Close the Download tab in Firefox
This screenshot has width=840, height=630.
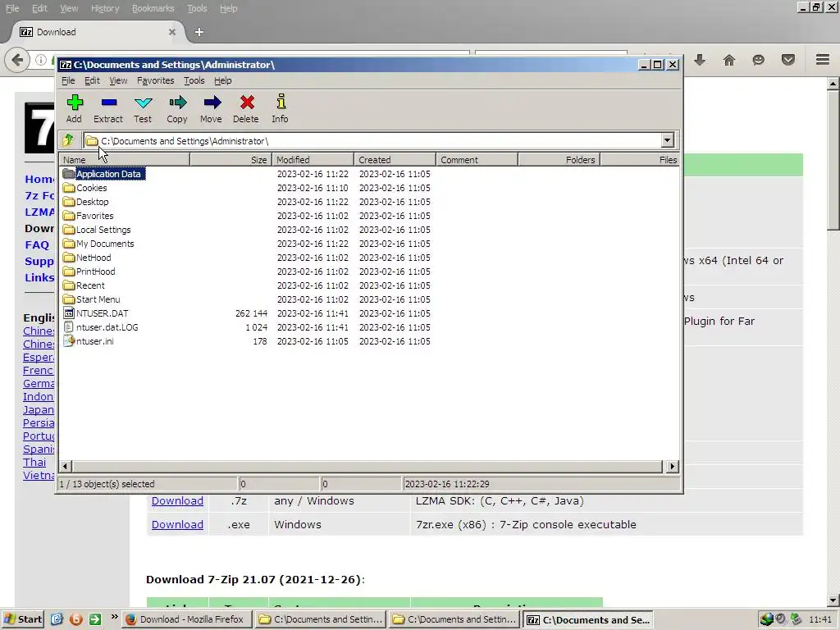(172, 32)
